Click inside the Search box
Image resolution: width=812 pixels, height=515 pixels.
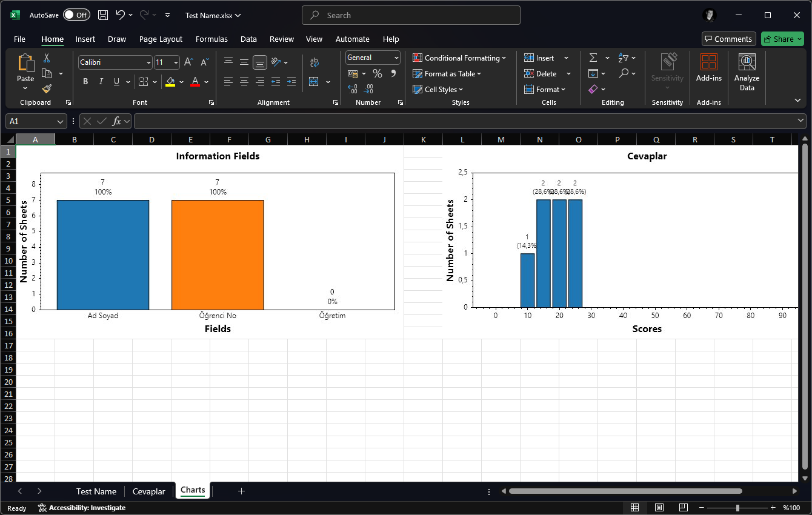pyautogui.click(x=411, y=15)
